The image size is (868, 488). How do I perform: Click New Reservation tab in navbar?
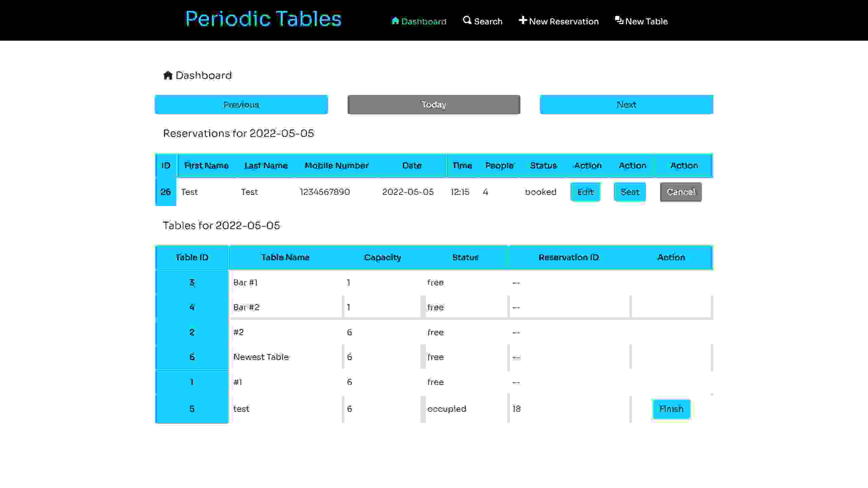[x=558, y=21]
